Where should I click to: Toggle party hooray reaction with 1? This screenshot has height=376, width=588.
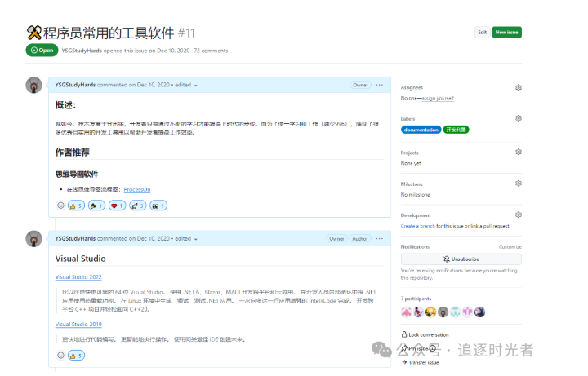(96, 206)
